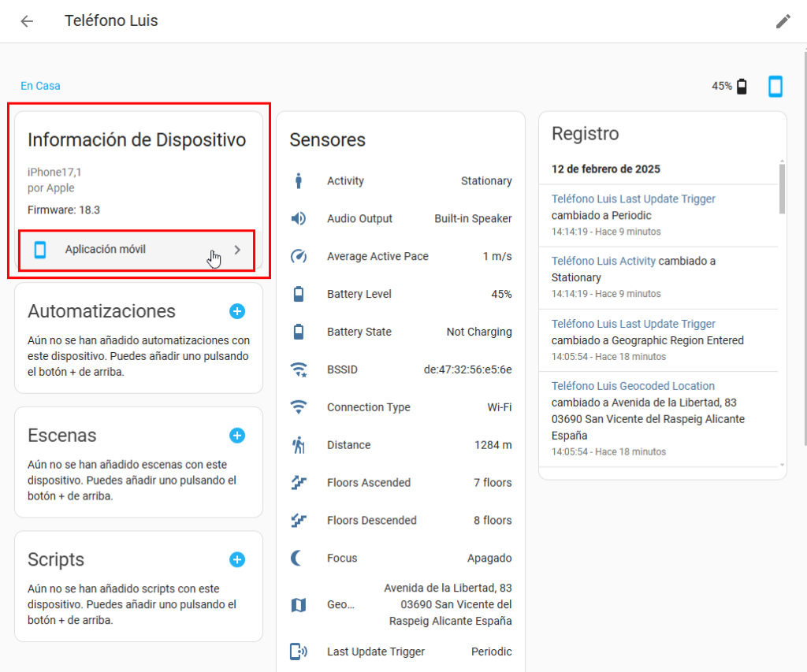Select the Battery Level sensor row

(400, 295)
